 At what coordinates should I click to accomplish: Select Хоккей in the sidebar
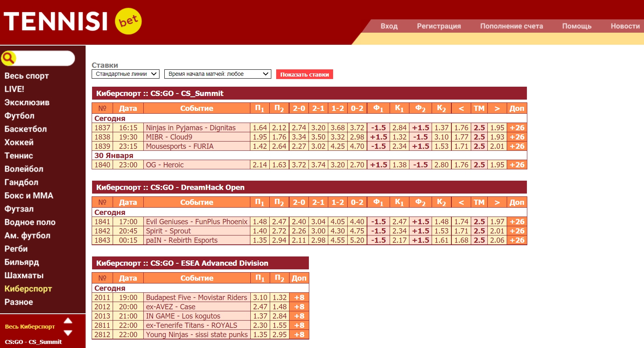tap(19, 142)
